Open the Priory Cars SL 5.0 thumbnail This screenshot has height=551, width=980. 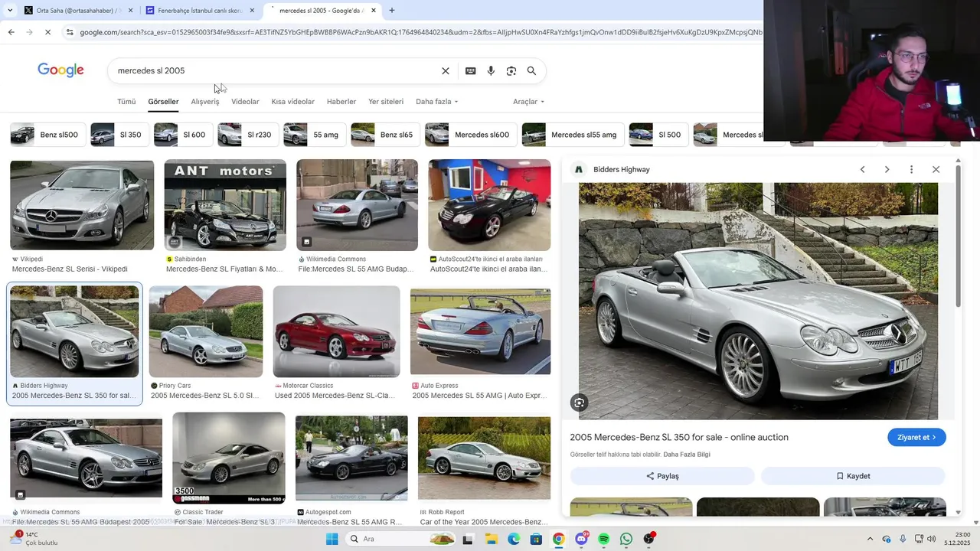[x=206, y=331]
